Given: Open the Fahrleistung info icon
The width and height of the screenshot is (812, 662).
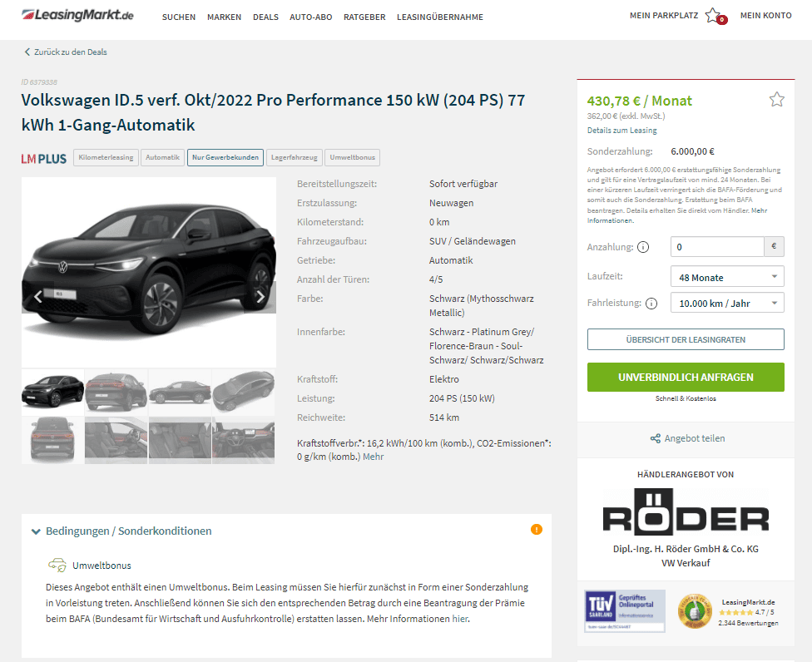Looking at the screenshot, I should click(651, 304).
